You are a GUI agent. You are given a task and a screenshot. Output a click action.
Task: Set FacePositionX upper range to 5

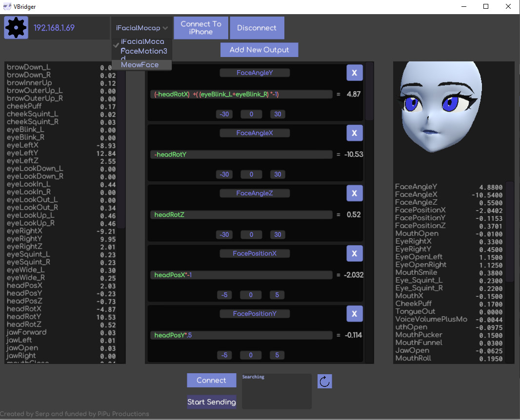(x=277, y=295)
